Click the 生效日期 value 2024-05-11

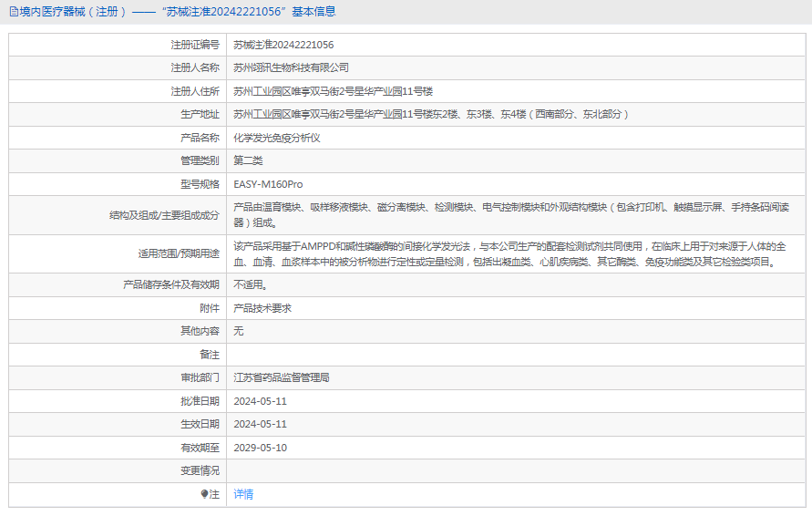pyautogui.click(x=260, y=424)
